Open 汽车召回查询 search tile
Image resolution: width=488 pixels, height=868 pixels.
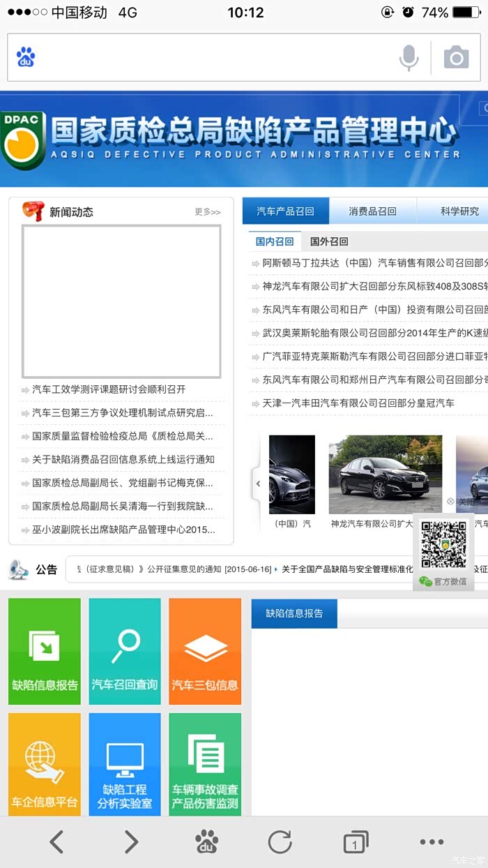click(x=125, y=651)
